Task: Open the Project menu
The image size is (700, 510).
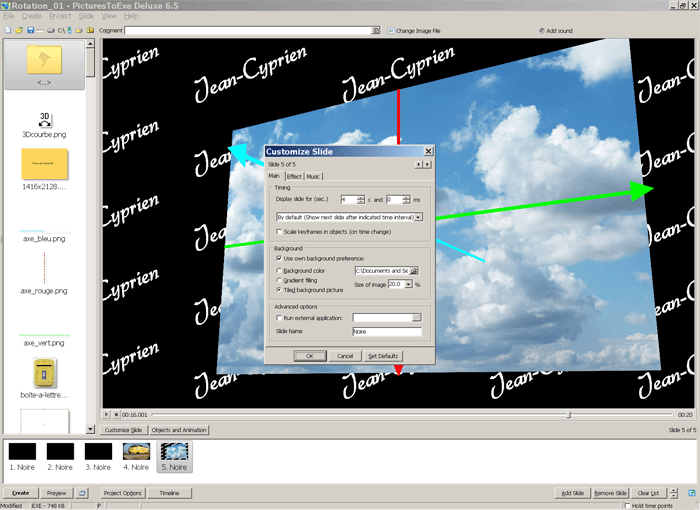Action: point(60,16)
